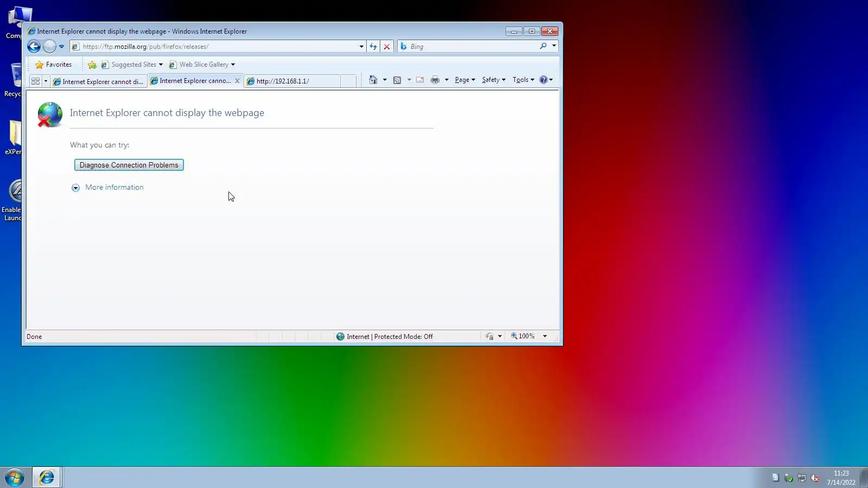Click the status bar privacy lock icon
The height and width of the screenshot is (488, 868).
click(x=489, y=336)
